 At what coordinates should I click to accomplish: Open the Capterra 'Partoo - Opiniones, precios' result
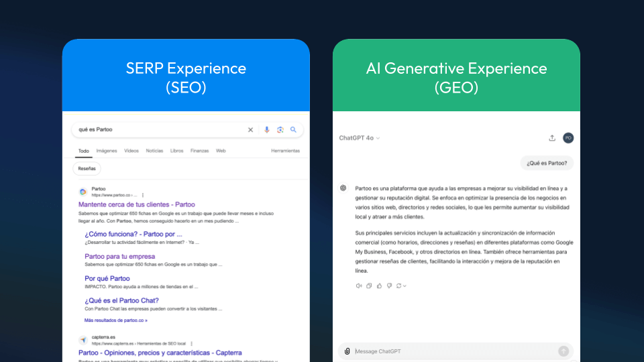[x=160, y=353]
